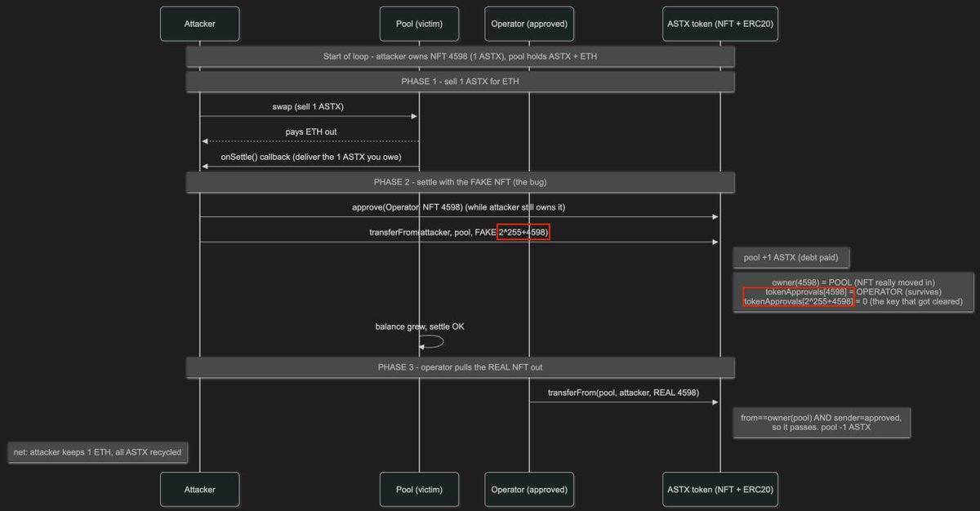Select the top ASTX token (NFT + ERC20) box
Viewport: 980px width, 511px height.
tap(720, 24)
